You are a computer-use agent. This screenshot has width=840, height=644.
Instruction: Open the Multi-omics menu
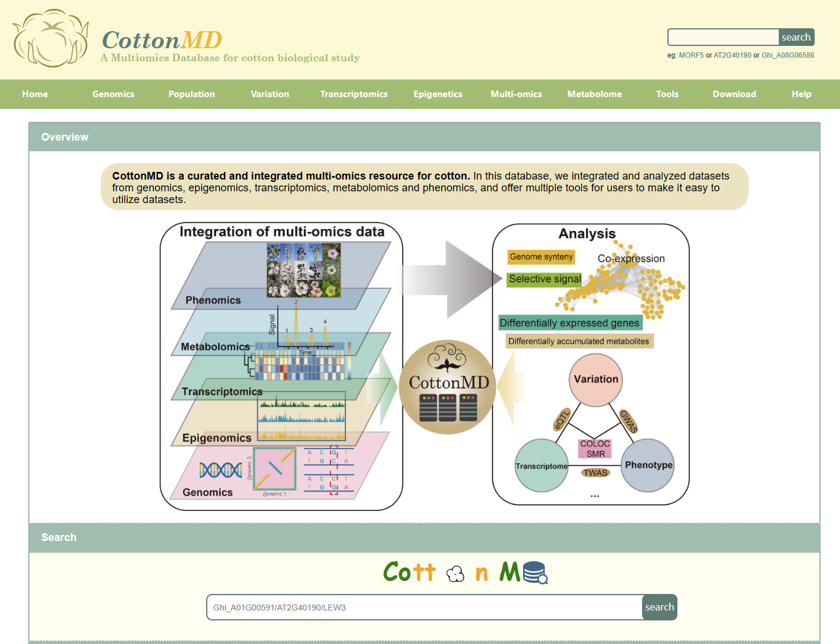point(517,94)
